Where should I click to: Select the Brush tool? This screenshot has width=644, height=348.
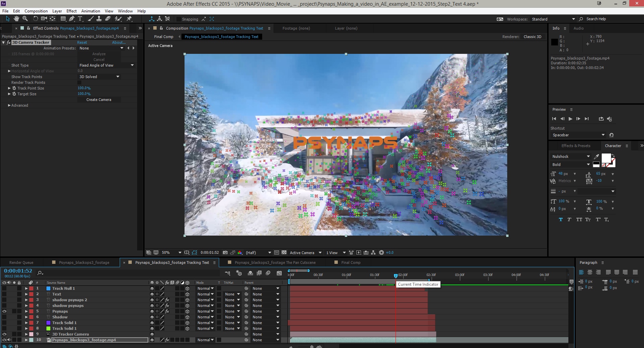tap(90, 19)
